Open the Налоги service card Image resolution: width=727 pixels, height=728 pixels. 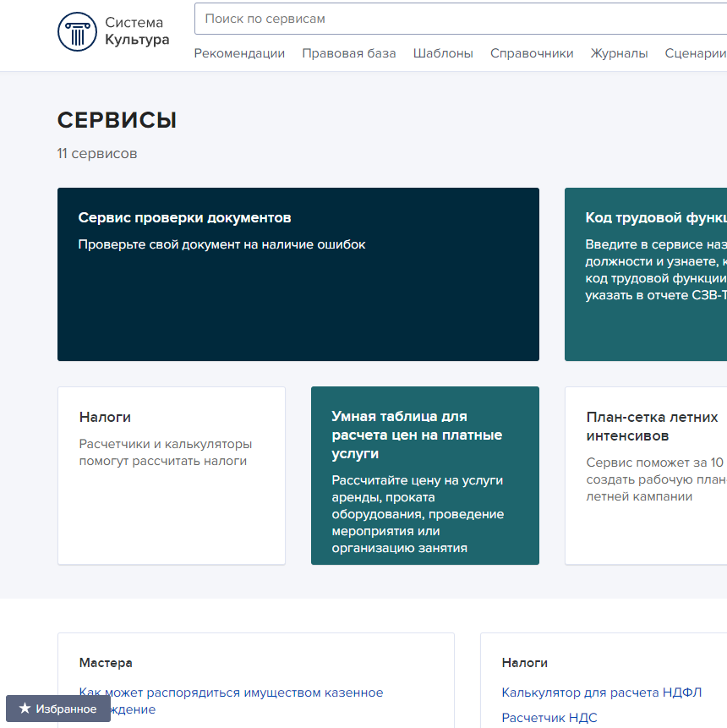pos(172,475)
